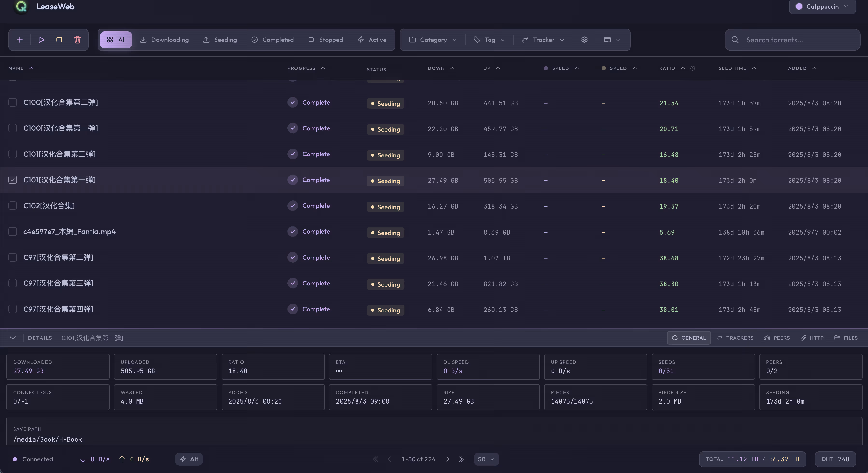This screenshot has width=868, height=473.
Task: Open the Files details tab
Action: click(846, 338)
